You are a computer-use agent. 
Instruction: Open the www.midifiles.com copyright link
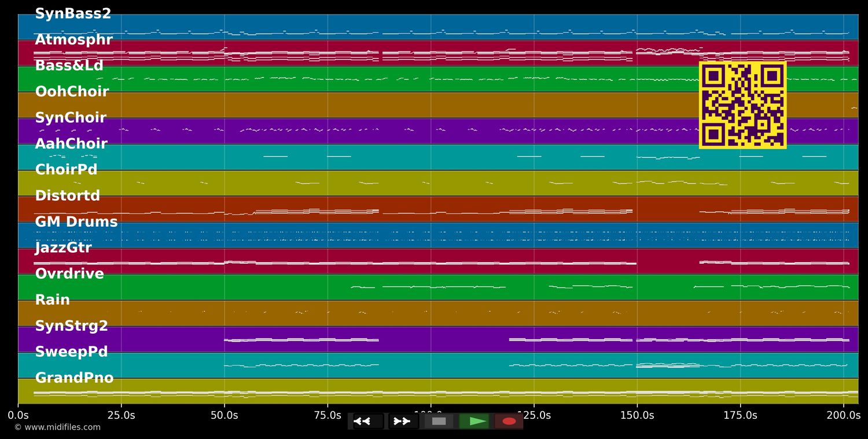(x=57, y=427)
